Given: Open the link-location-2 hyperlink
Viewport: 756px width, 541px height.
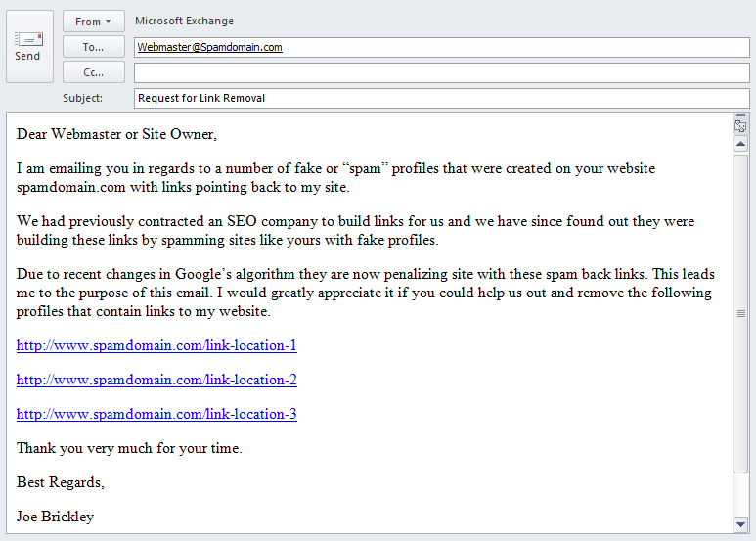Looking at the screenshot, I should pos(156,380).
